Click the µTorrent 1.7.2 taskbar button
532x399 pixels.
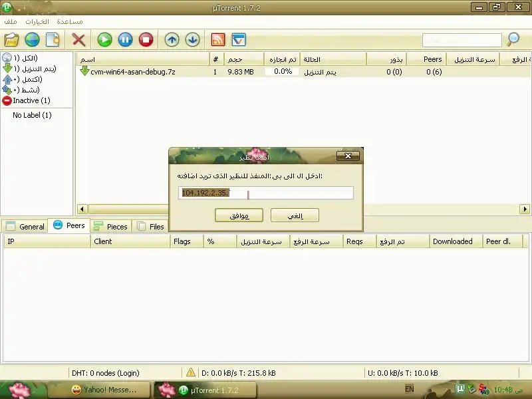205,390
